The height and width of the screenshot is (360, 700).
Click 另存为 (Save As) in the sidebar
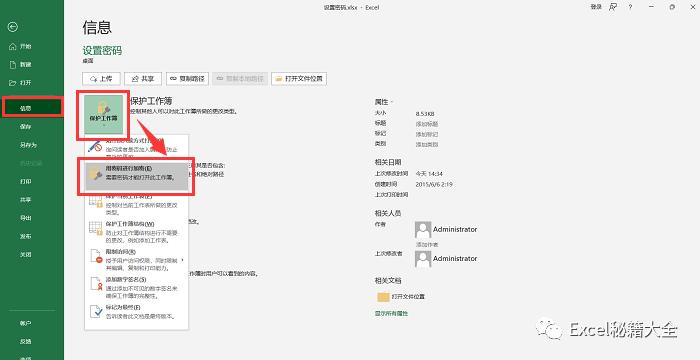pyautogui.click(x=28, y=145)
